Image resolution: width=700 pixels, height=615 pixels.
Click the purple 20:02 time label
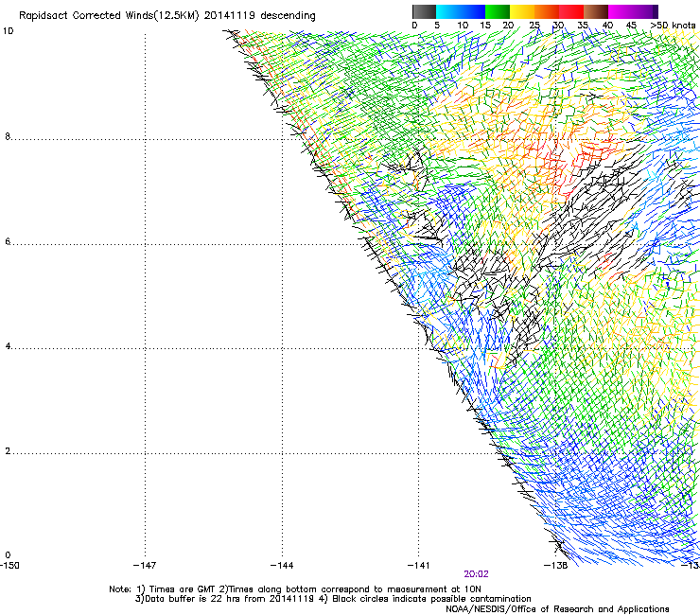coord(476,574)
